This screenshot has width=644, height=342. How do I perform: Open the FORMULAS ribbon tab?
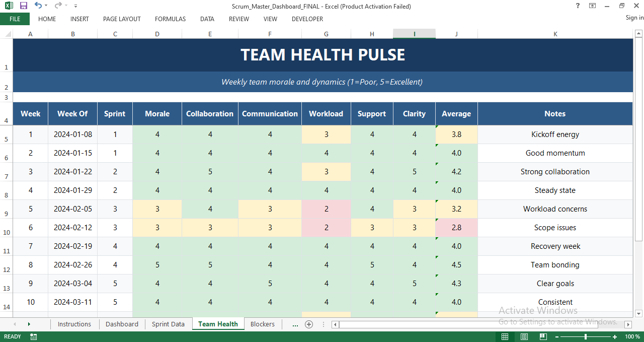tap(170, 19)
